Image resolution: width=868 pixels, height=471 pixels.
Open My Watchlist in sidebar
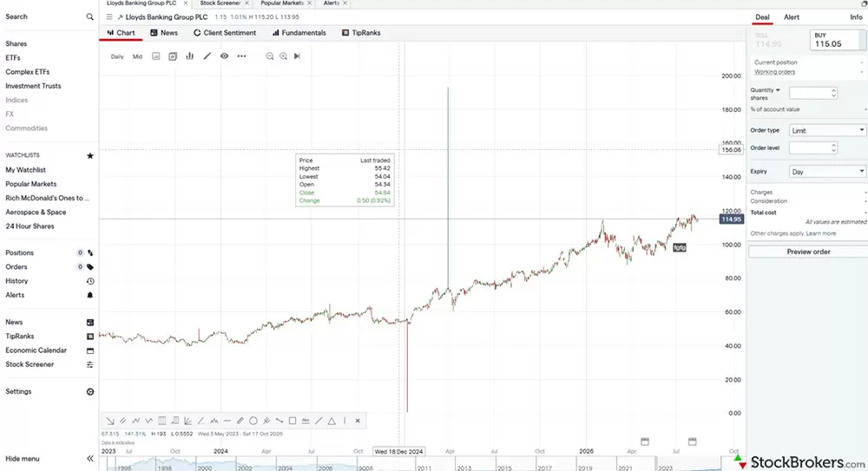[x=25, y=170]
